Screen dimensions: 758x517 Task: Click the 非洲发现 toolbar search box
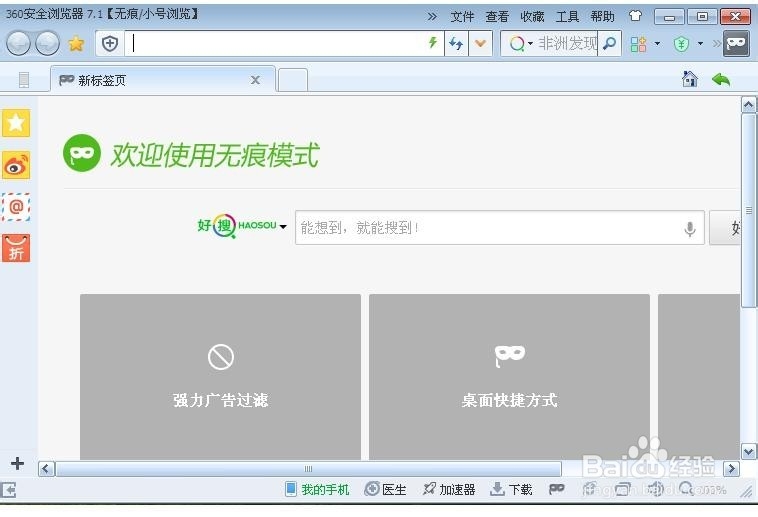coord(568,44)
